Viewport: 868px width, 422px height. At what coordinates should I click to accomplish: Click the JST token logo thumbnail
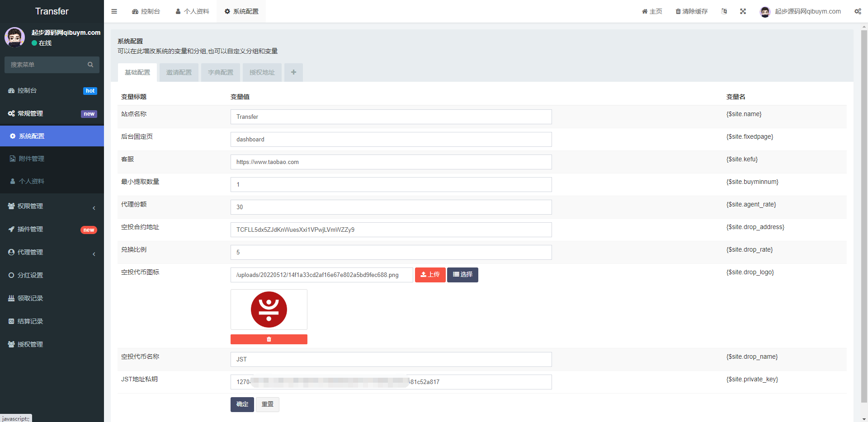(269, 309)
